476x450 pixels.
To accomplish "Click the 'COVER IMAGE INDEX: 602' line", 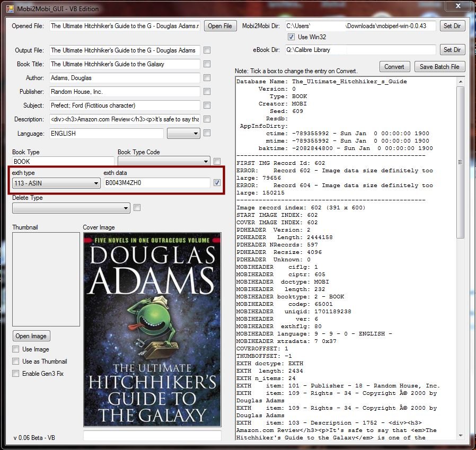I will [x=277, y=222].
